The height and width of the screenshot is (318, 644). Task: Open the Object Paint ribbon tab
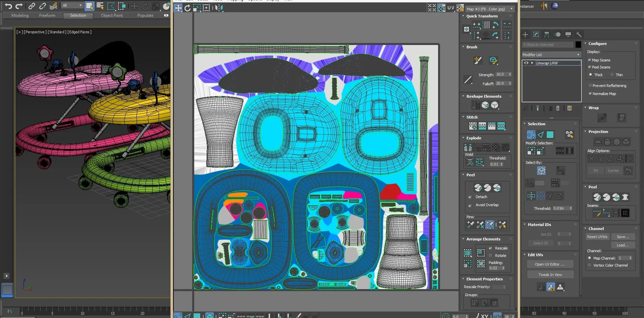tap(112, 15)
